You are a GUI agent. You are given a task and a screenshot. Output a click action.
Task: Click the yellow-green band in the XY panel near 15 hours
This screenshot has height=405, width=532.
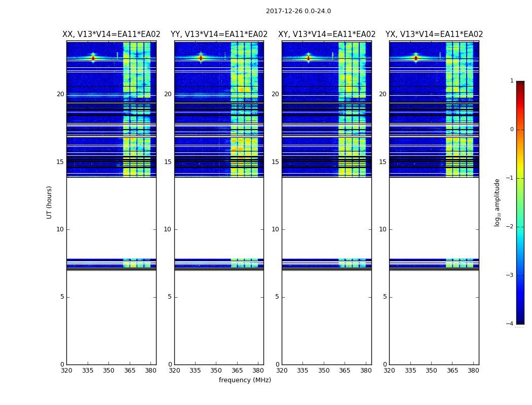coord(352,162)
